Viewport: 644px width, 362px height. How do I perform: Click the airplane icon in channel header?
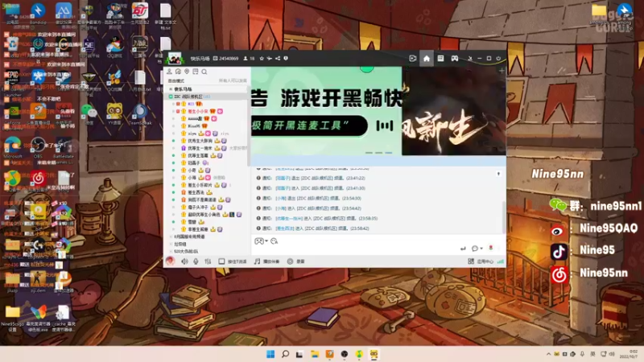point(270,59)
